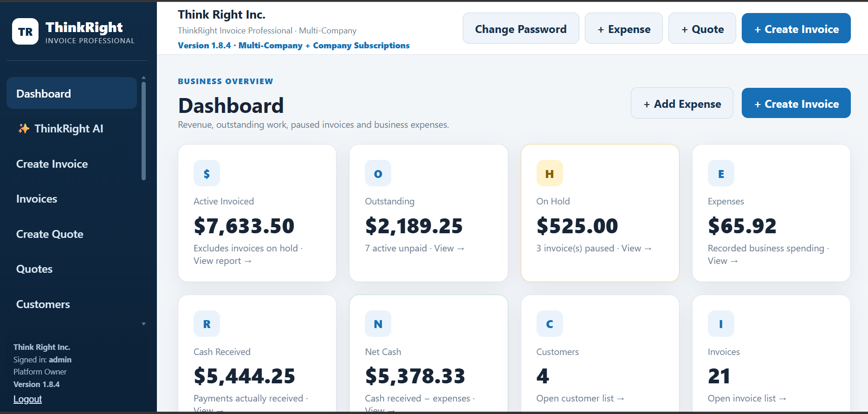Click the 'Signed in: admin' text
This screenshot has height=414, width=868.
(x=42, y=360)
